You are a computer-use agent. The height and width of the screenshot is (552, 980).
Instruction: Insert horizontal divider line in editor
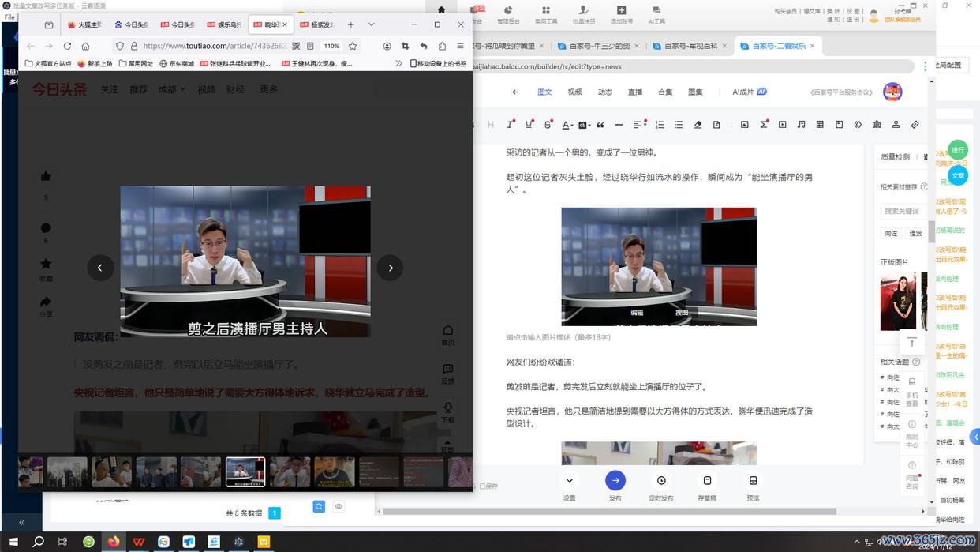[619, 125]
